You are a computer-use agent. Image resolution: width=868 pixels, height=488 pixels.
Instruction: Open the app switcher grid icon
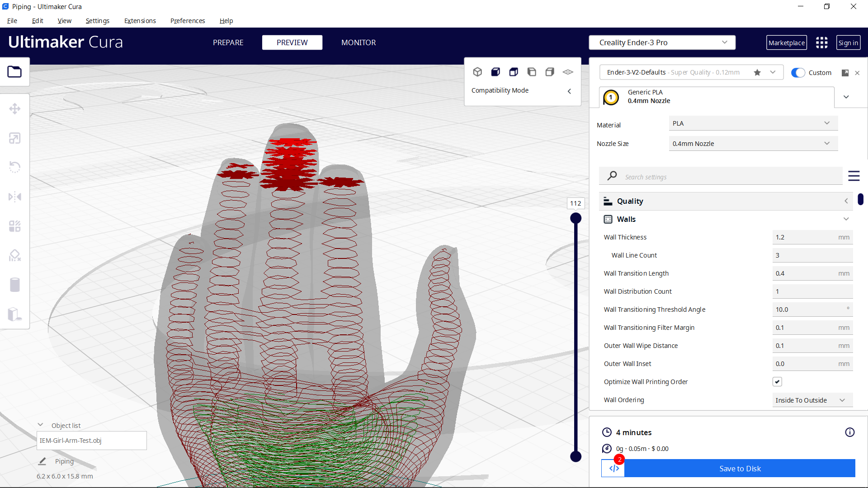(x=821, y=42)
